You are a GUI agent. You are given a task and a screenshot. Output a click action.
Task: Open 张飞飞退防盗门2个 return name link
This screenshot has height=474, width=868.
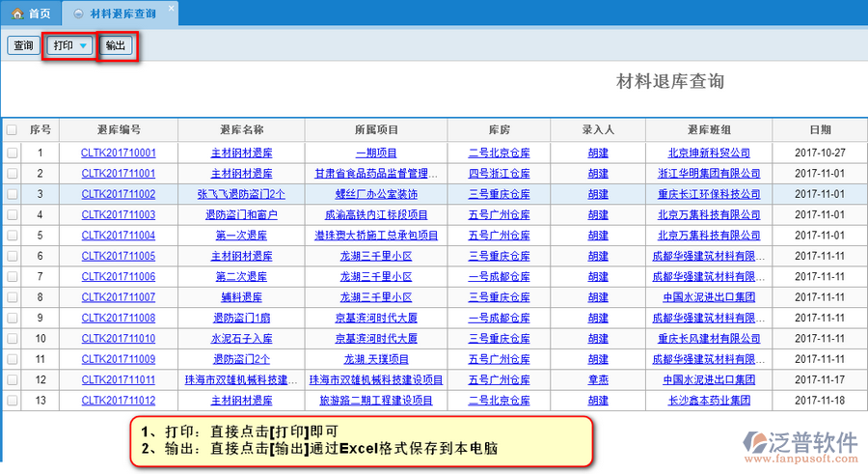[x=241, y=194]
